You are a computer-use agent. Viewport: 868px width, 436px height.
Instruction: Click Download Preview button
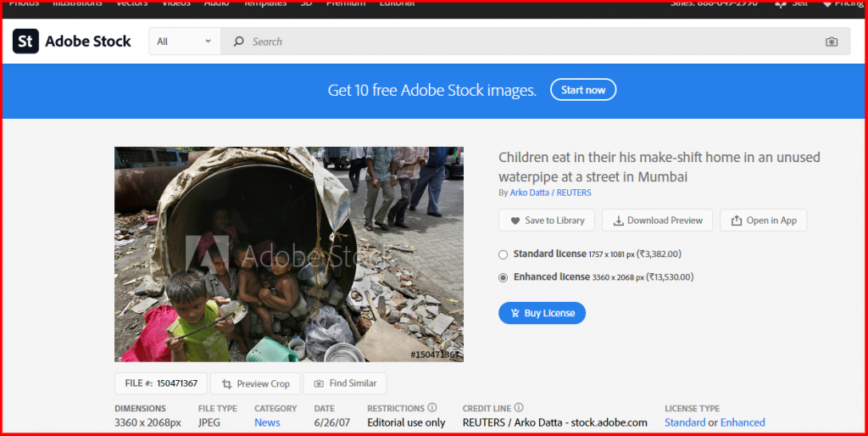click(x=658, y=221)
